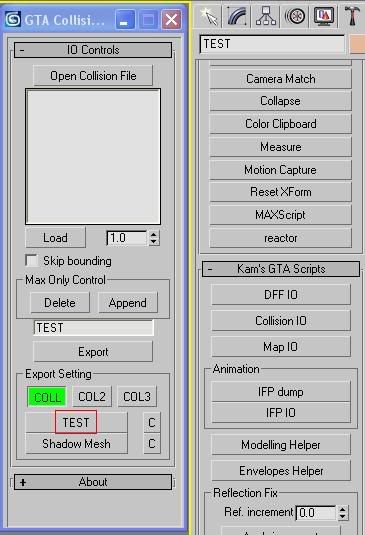Open the Motion panel tab

[x=295, y=16]
